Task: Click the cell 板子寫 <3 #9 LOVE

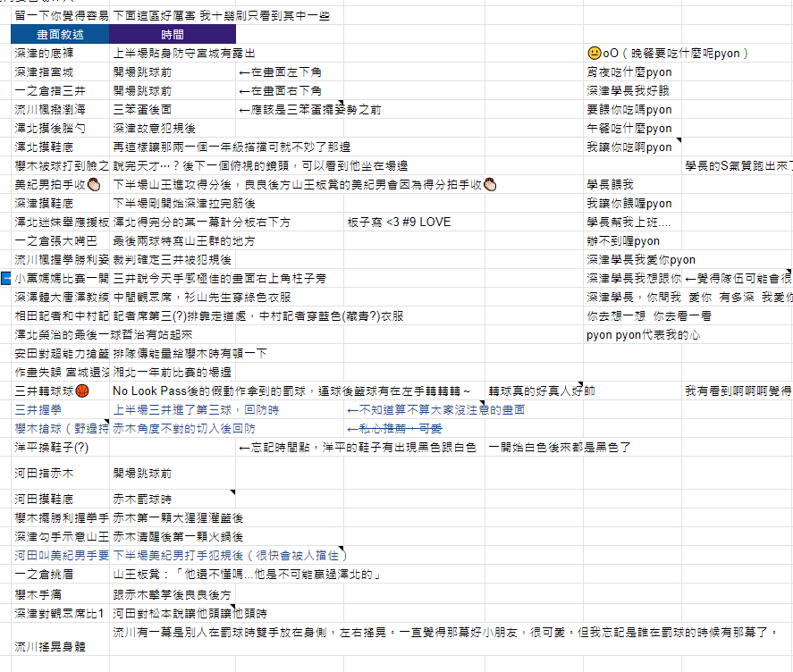Action: click(414, 222)
